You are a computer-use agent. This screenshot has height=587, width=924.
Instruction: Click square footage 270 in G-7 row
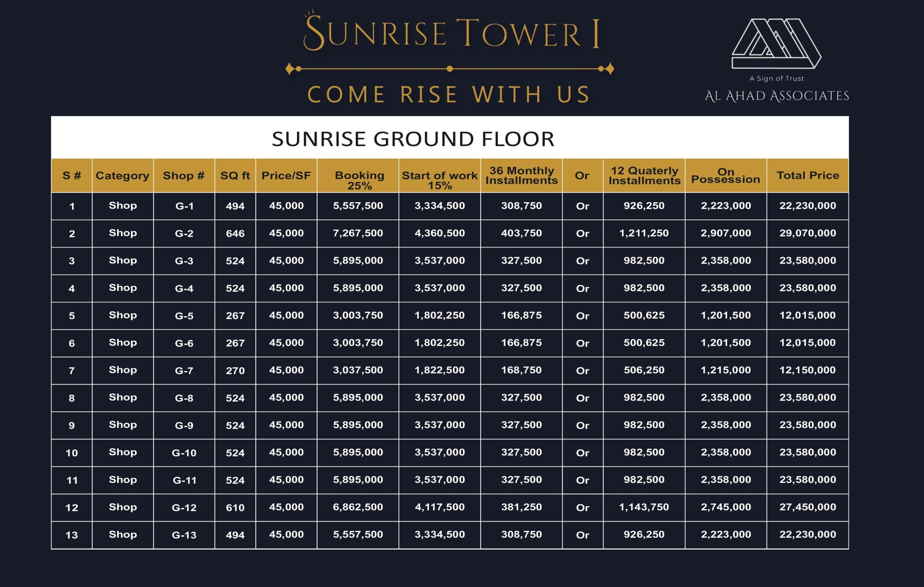coord(235,370)
